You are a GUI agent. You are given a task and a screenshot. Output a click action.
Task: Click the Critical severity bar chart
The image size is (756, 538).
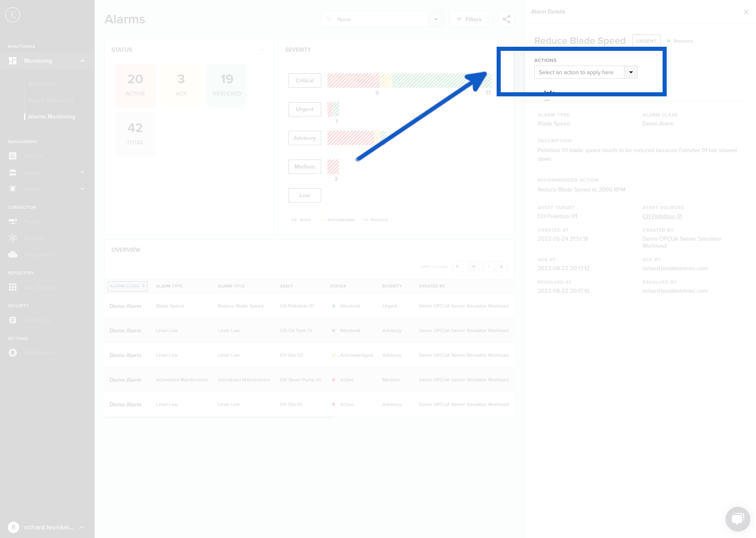409,81
